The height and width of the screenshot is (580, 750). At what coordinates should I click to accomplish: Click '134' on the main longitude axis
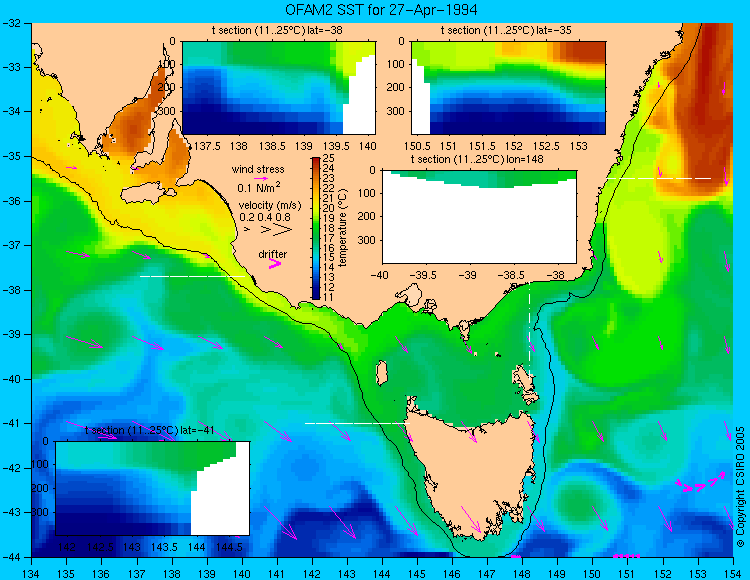coord(32,573)
